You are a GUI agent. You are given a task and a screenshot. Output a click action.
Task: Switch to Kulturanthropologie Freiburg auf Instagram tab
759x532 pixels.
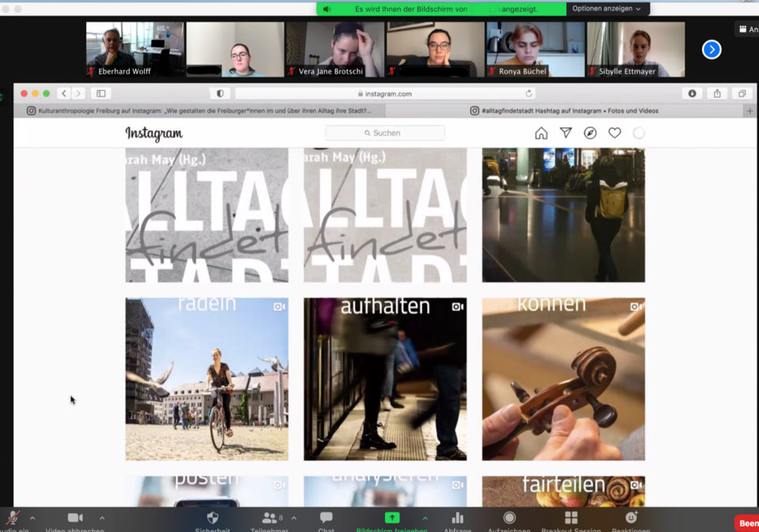coord(199,111)
